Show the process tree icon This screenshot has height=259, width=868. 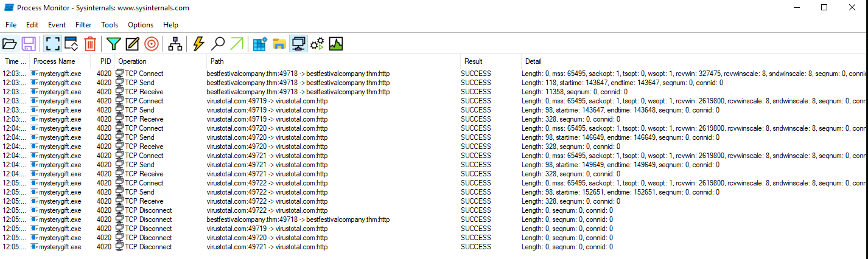(175, 44)
